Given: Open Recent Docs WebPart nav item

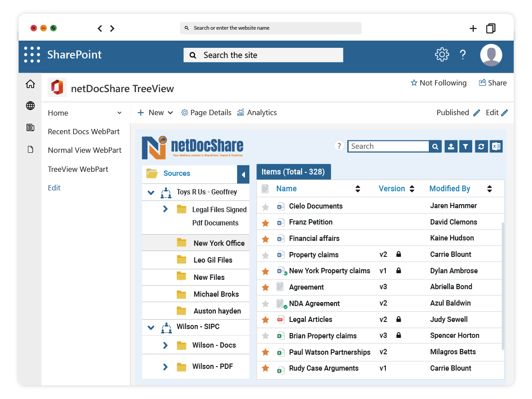Looking at the screenshot, I should (x=84, y=132).
